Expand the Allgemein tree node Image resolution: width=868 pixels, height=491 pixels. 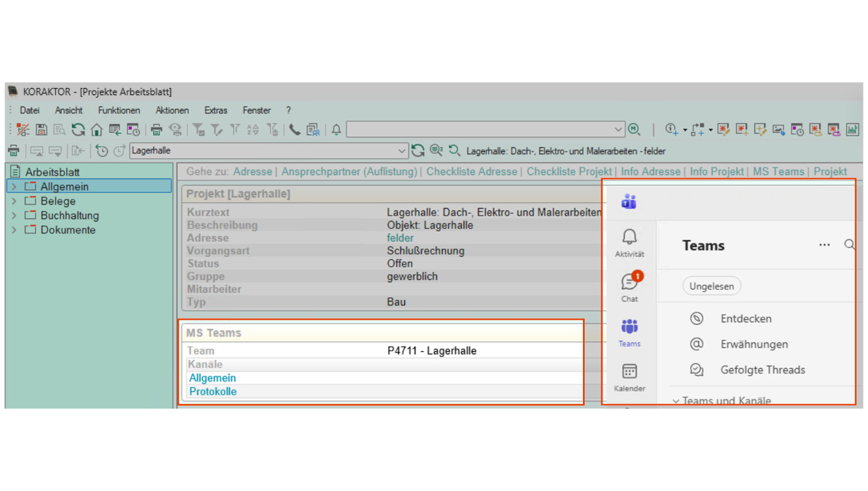[14, 186]
